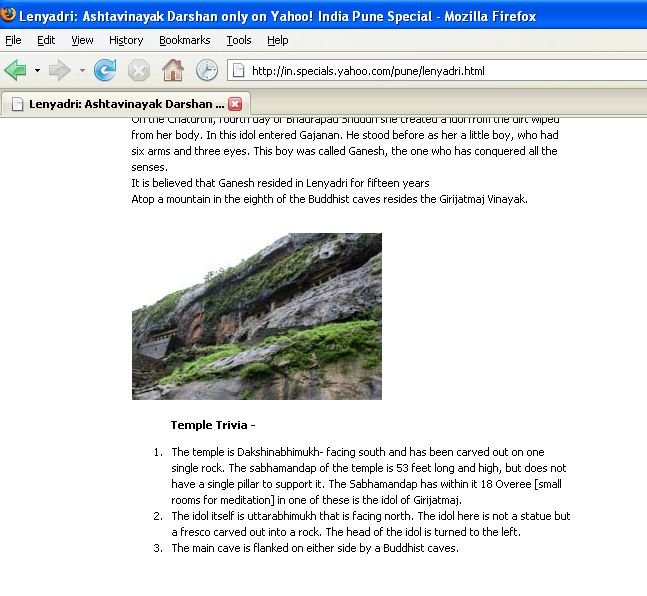Open the Help menu
Screen dimensions: 647x596
pos(277,40)
